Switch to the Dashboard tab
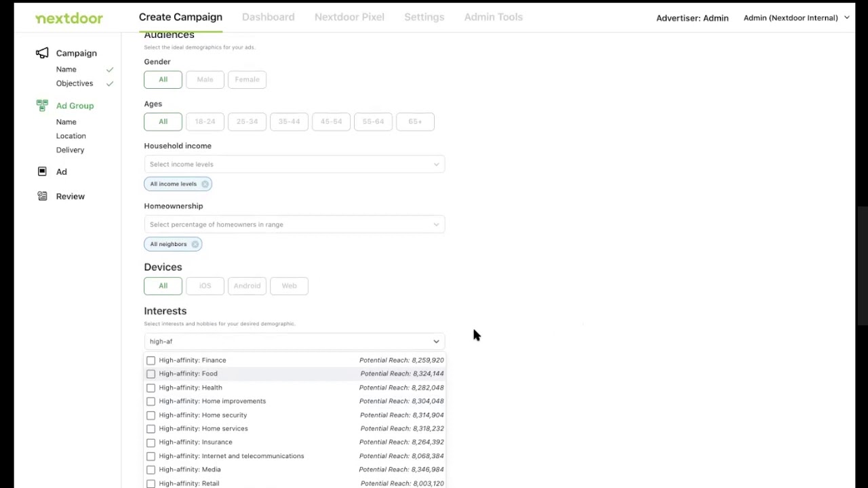This screenshot has width=868, height=488. point(268,17)
